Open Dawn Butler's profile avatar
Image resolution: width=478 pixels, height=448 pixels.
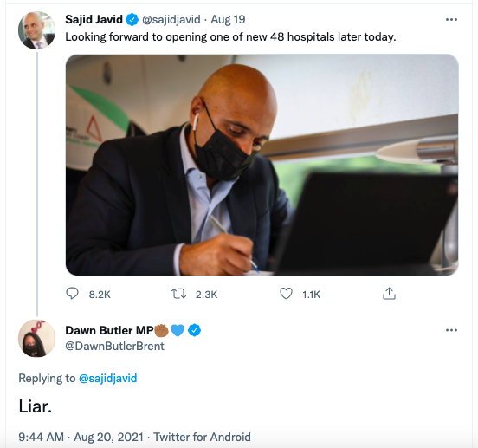tap(36, 338)
